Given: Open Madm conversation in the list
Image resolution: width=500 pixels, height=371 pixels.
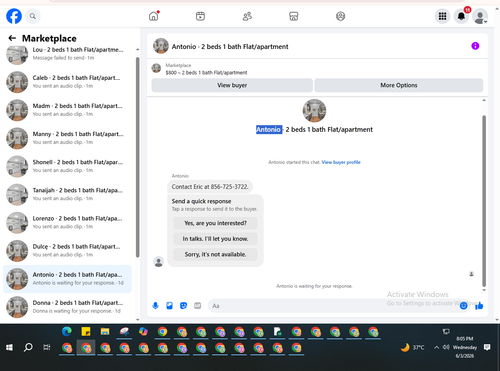Looking at the screenshot, I should [68, 110].
